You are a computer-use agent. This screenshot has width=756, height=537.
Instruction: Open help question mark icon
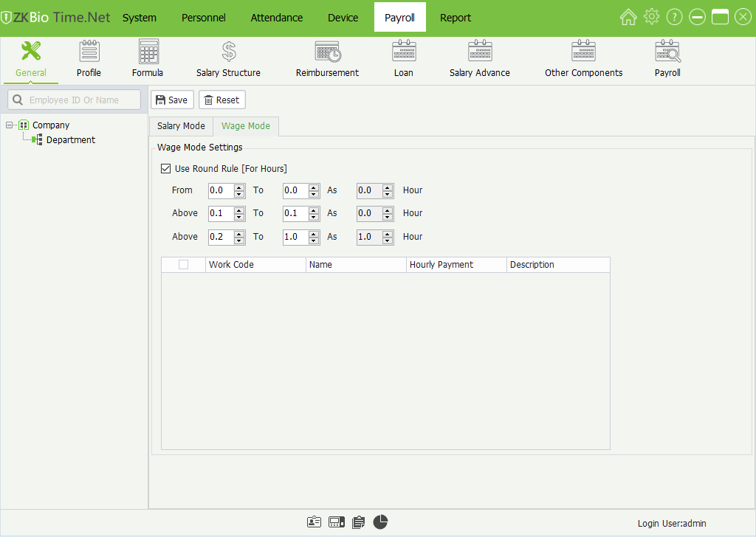tap(675, 18)
